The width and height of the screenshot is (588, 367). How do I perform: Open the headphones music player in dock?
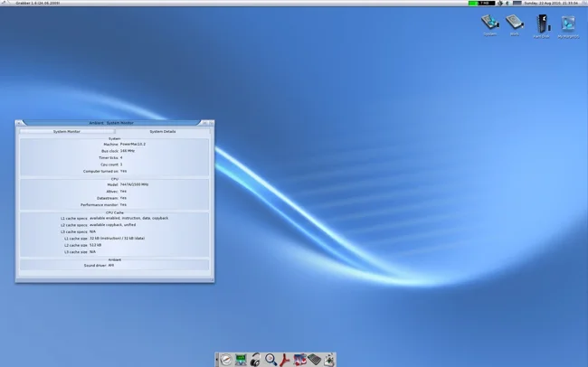coord(256,359)
